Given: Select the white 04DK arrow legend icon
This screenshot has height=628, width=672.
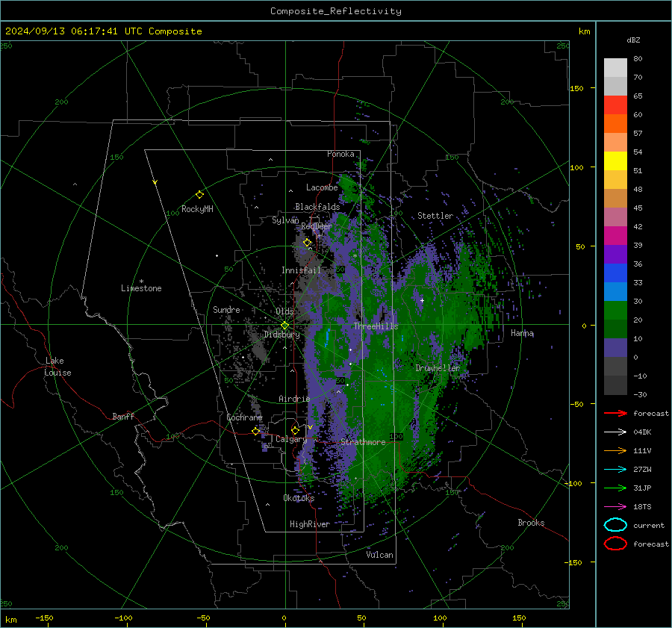Looking at the screenshot, I should [x=615, y=432].
